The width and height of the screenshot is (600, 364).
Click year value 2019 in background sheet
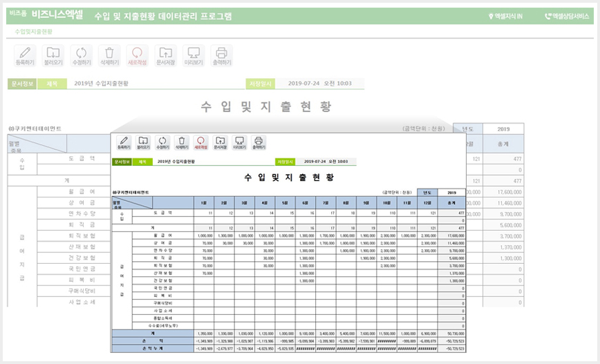coord(503,129)
